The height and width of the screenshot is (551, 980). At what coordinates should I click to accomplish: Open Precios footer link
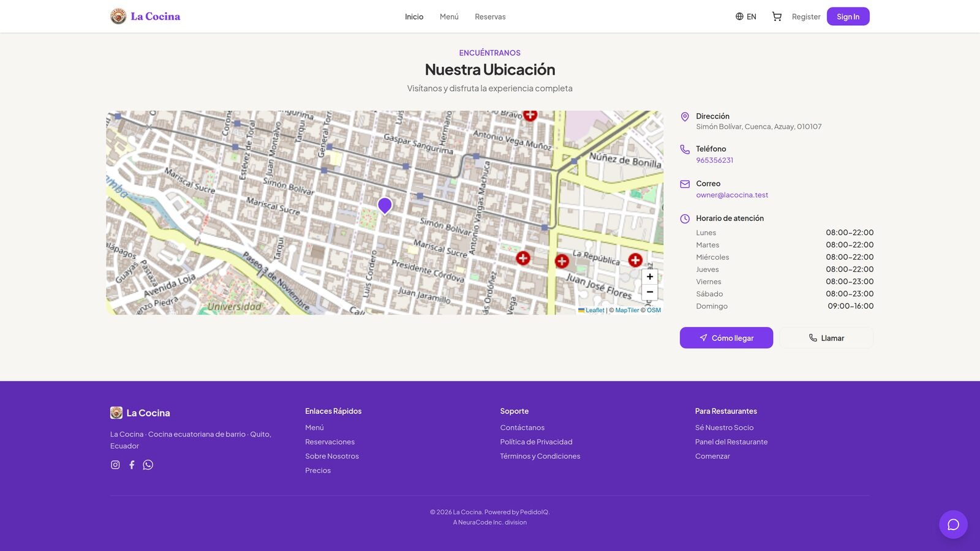pos(318,471)
